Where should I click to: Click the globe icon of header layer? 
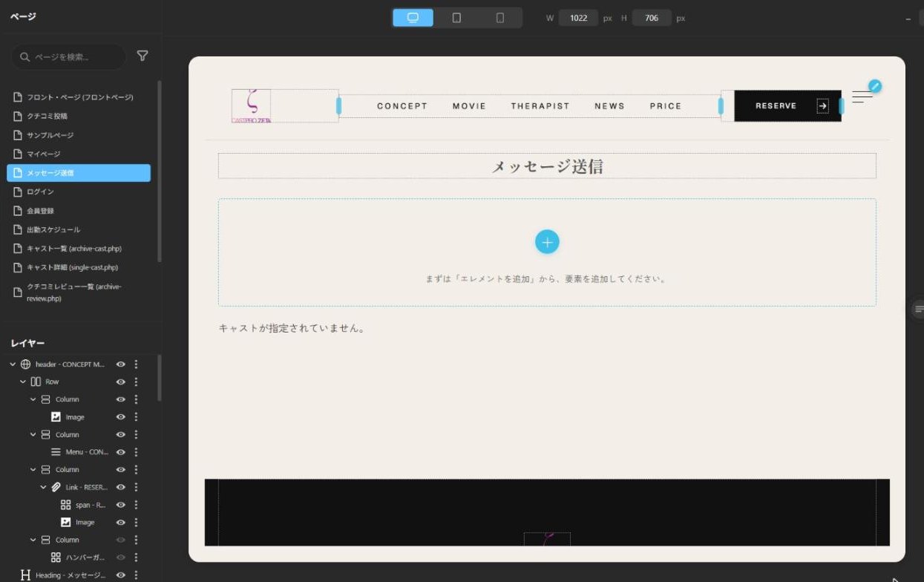[x=26, y=364]
